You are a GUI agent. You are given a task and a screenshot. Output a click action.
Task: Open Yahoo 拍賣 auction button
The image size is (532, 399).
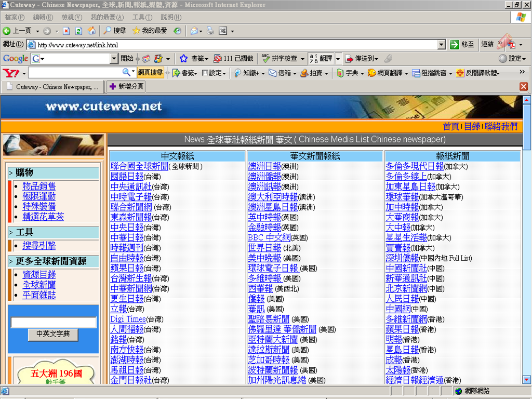click(x=312, y=73)
